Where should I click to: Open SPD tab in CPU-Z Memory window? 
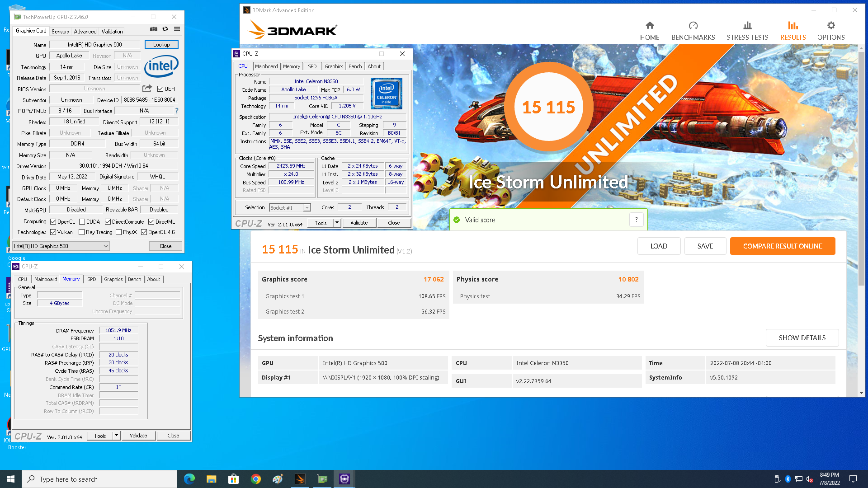pyautogui.click(x=92, y=279)
